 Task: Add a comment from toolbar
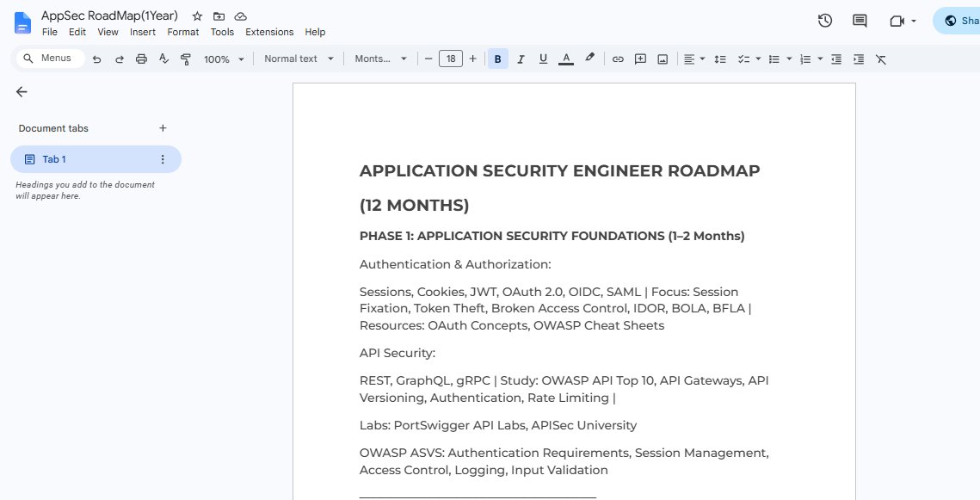[640, 59]
